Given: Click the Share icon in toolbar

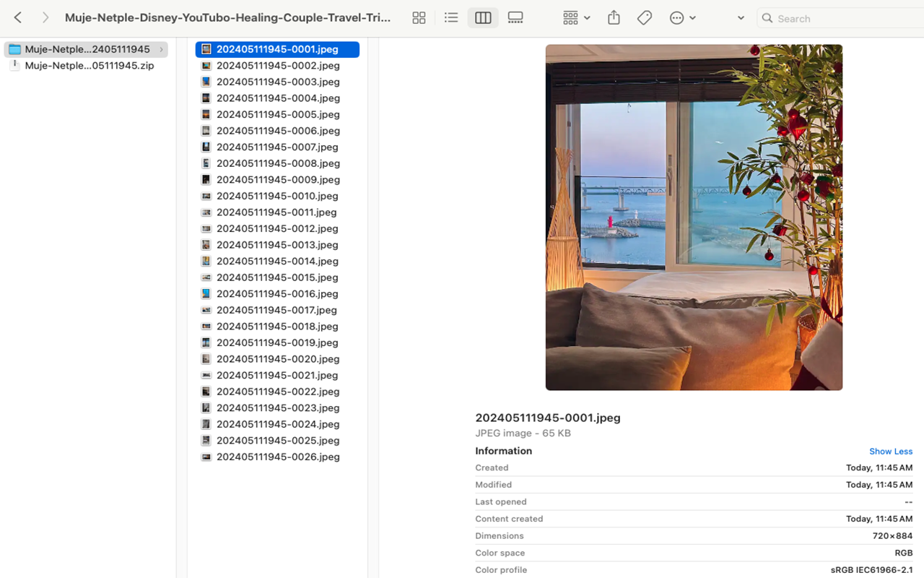Looking at the screenshot, I should (x=614, y=17).
